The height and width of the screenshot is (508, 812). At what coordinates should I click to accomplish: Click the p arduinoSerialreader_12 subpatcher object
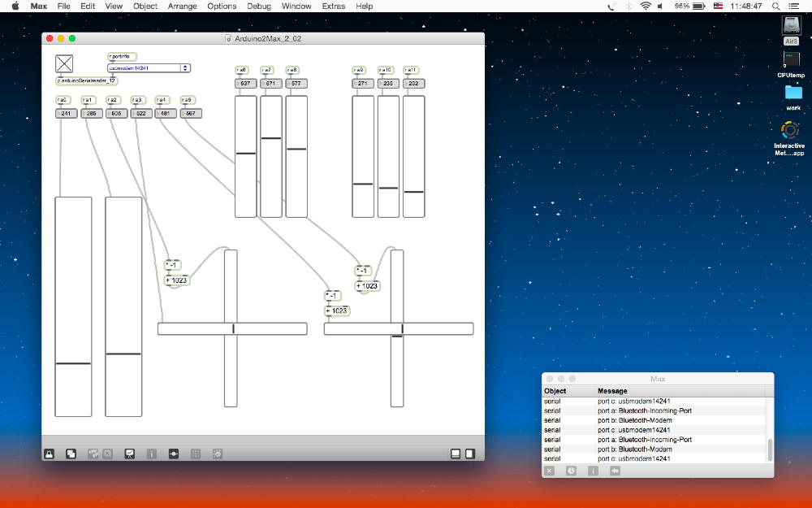(x=87, y=80)
